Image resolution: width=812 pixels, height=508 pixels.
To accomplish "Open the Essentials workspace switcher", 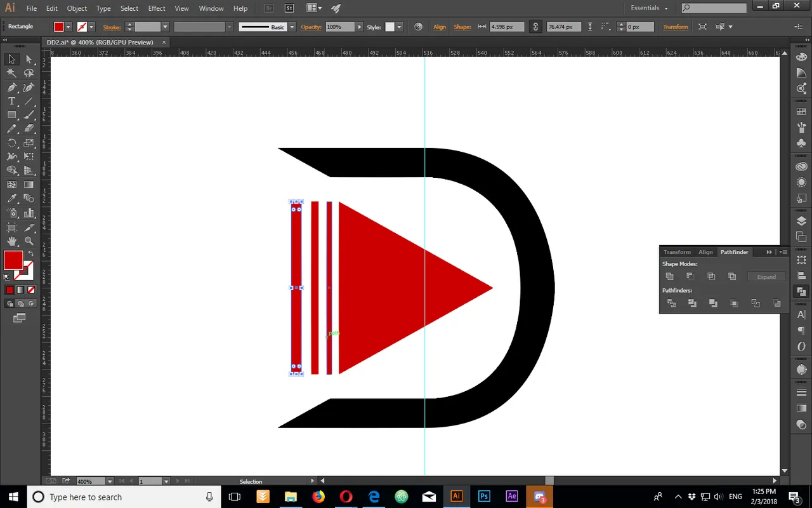I will [x=649, y=8].
